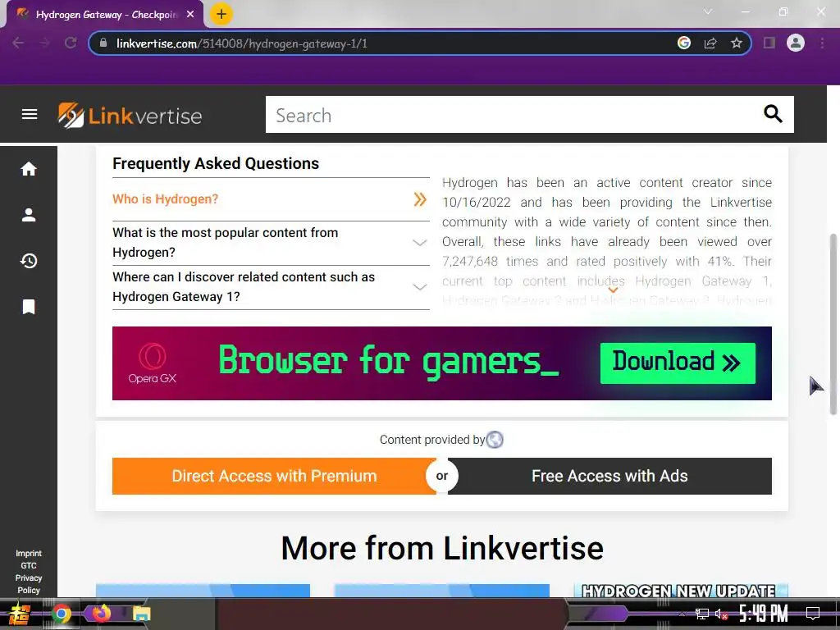The width and height of the screenshot is (840, 630).
Task: Open the profile icon in sidebar
Action: (x=29, y=215)
